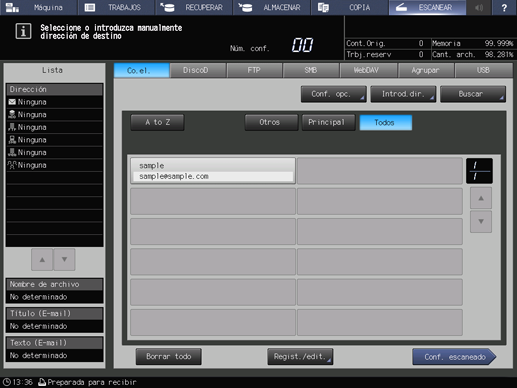Click Borrar todo to clear all
Viewport: 517px width, 388px height.
(x=169, y=357)
